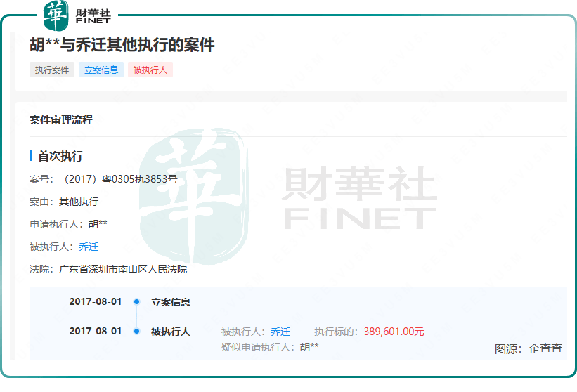Click the 首次执行 heading
Image resolution: width=577 pixels, height=392 pixels.
pos(60,156)
